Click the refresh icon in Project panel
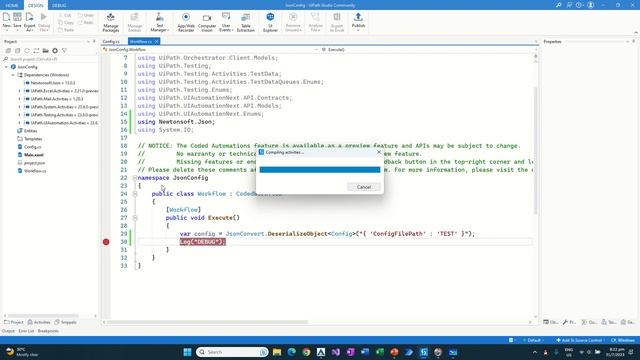The height and width of the screenshot is (360, 640). coord(27,51)
